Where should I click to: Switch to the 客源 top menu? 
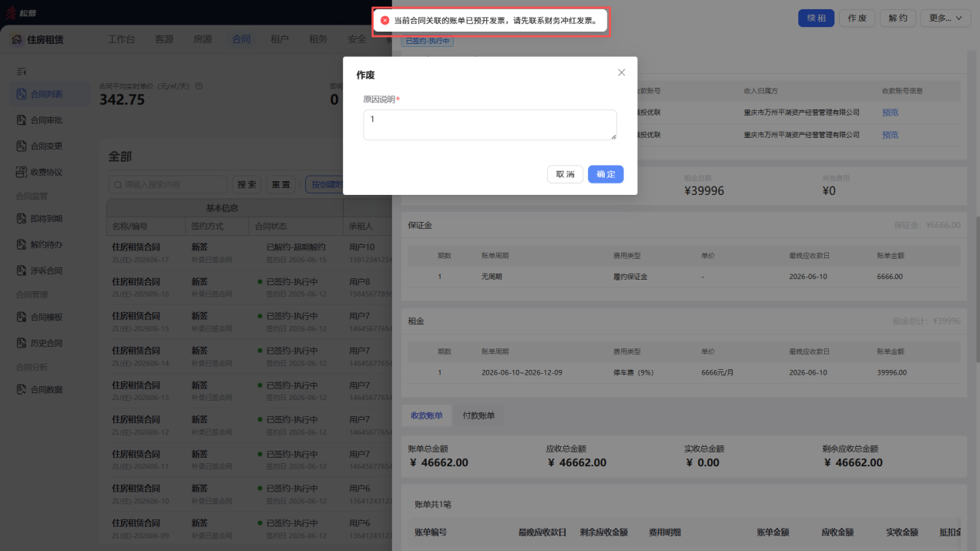coord(164,39)
